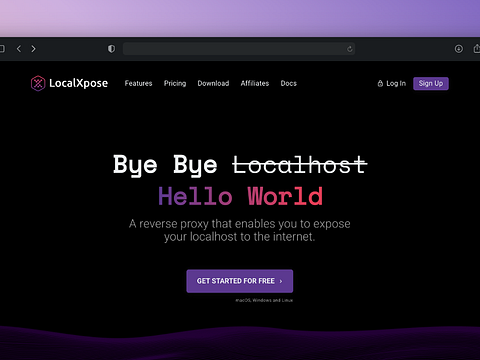Go forward with the browser forward arrow
480x360 pixels.
[33, 49]
